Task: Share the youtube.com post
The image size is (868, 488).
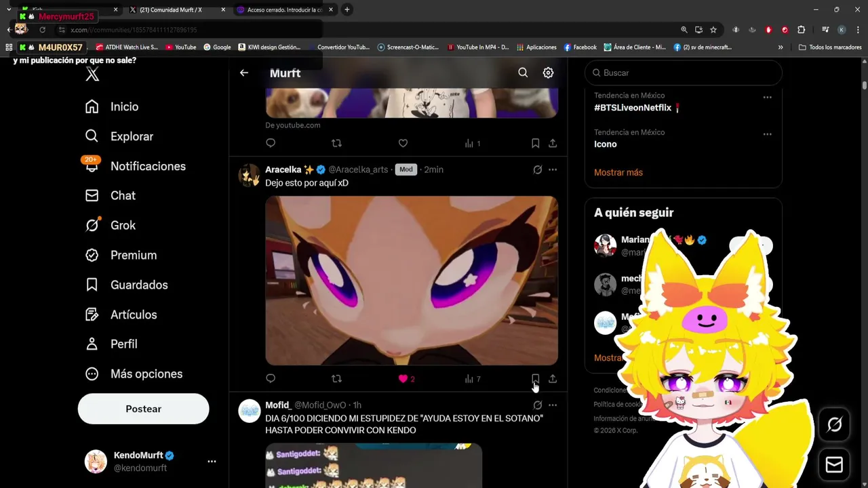Action: click(553, 143)
